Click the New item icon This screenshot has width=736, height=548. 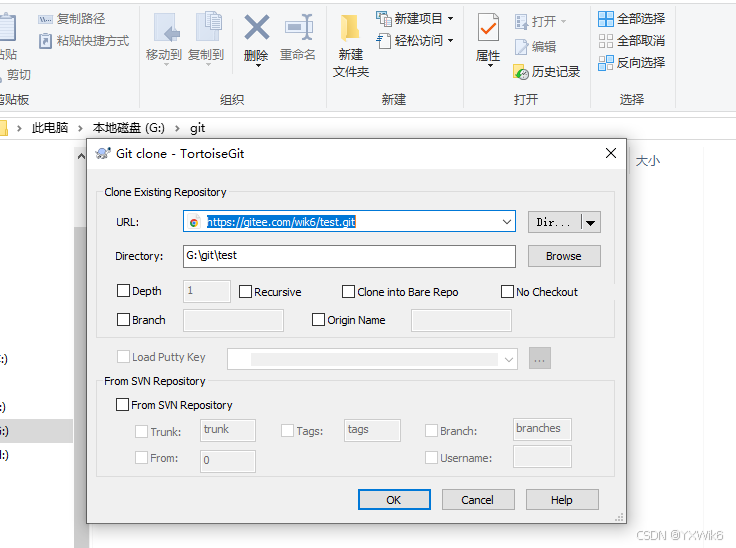383,19
